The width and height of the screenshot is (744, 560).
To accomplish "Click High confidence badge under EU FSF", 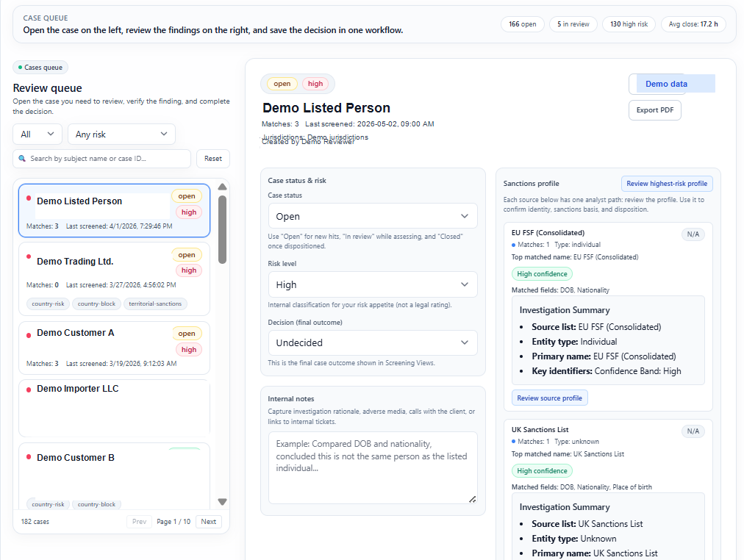I will point(542,273).
